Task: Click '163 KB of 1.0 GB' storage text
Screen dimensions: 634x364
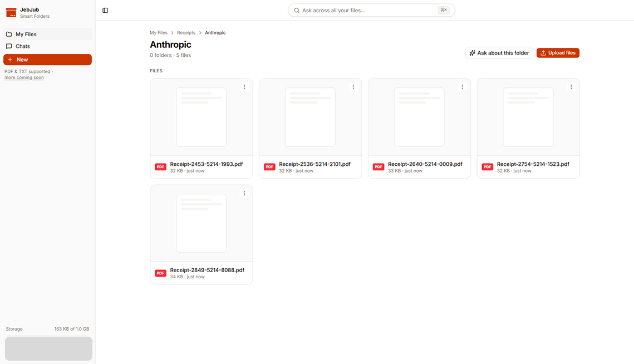Action: [72, 329]
